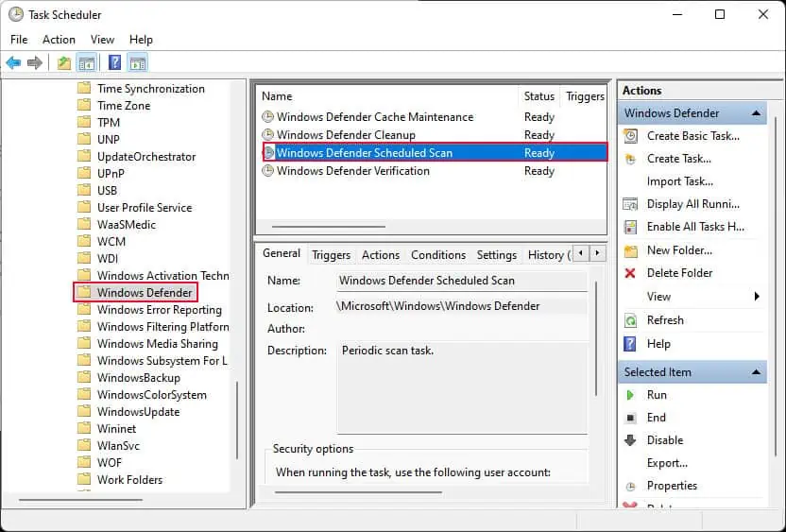The image size is (786, 532).
Task: Select WindowsBackup folder in tree
Action: click(138, 378)
